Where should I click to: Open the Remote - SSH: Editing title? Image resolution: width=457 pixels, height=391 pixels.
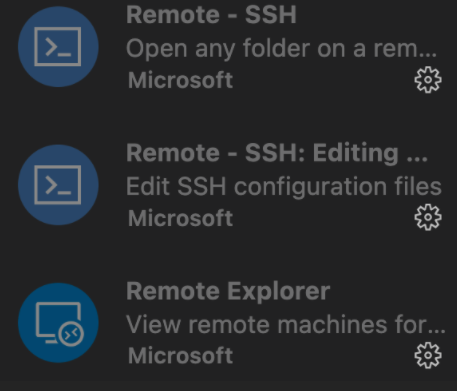coord(277,153)
